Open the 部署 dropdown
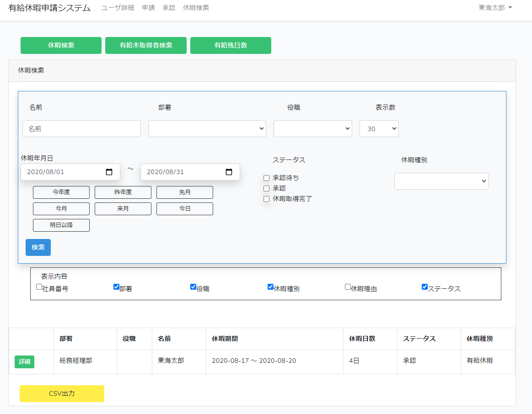 coord(207,129)
